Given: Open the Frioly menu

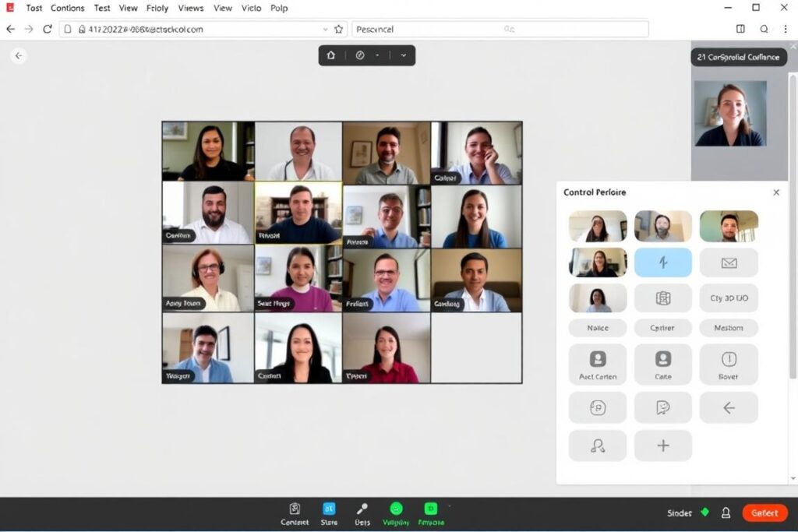Looking at the screenshot, I should point(157,8).
